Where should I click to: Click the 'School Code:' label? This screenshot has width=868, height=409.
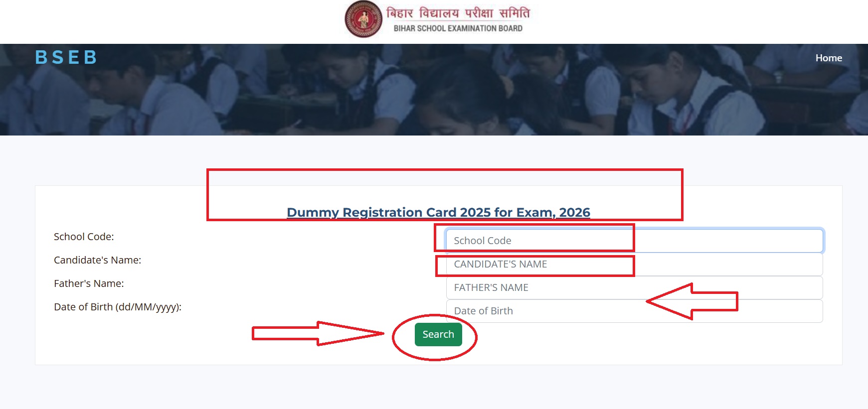click(84, 237)
